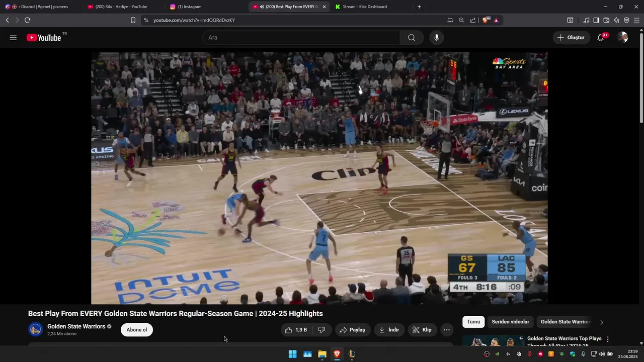Switch to Sila - Hediye YouTube tab

pyautogui.click(x=123, y=7)
